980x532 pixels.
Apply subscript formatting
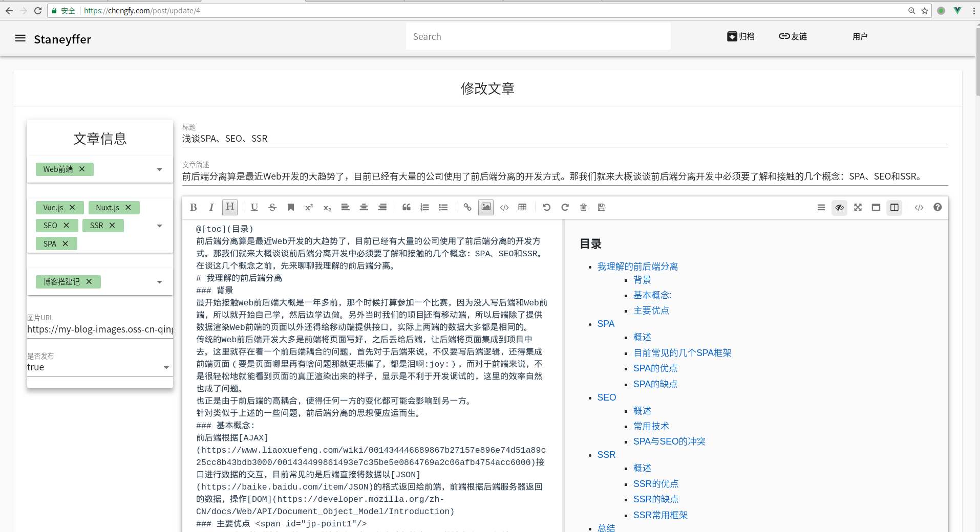tap(327, 207)
